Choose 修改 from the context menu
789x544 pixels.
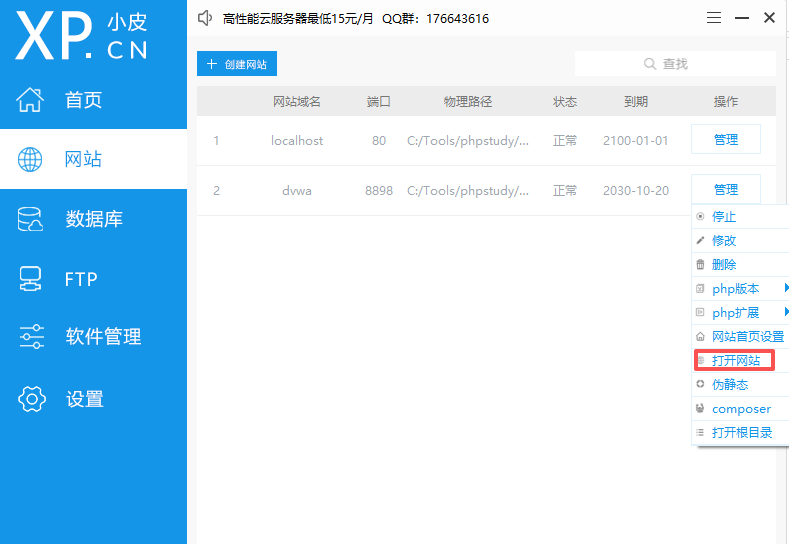740,241
